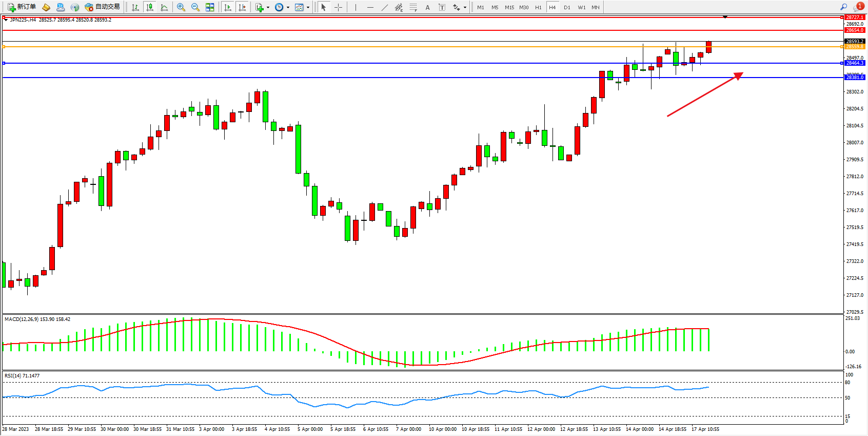This screenshot has height=436, width=868.
Task: Switch to the M15 timeframe
Action: point(509,7)
